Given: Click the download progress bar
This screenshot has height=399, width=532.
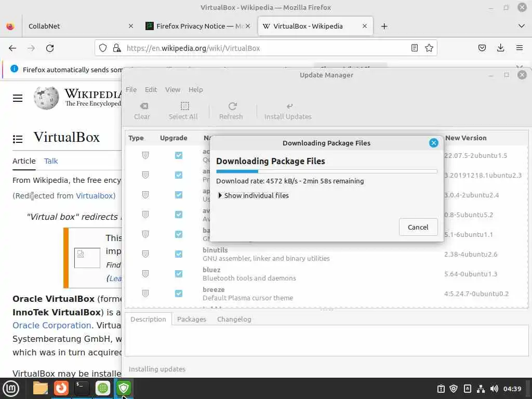Looking at the screenshot, I should point(326,171).
